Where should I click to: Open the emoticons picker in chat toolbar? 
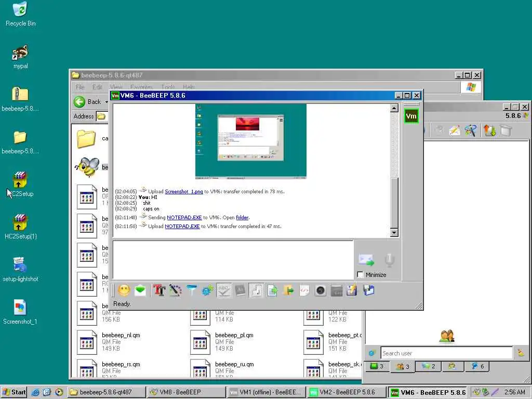point(124,290)
